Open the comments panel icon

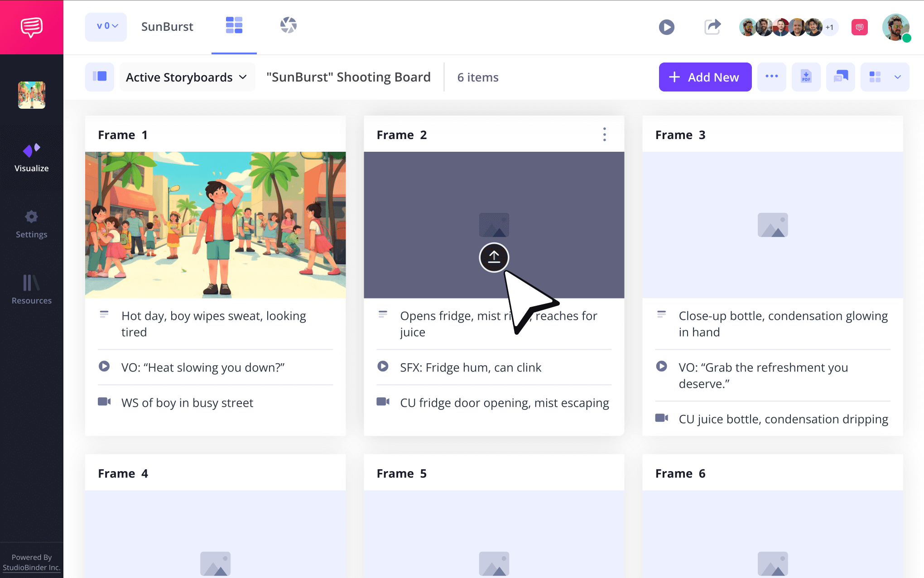point(841,77)
